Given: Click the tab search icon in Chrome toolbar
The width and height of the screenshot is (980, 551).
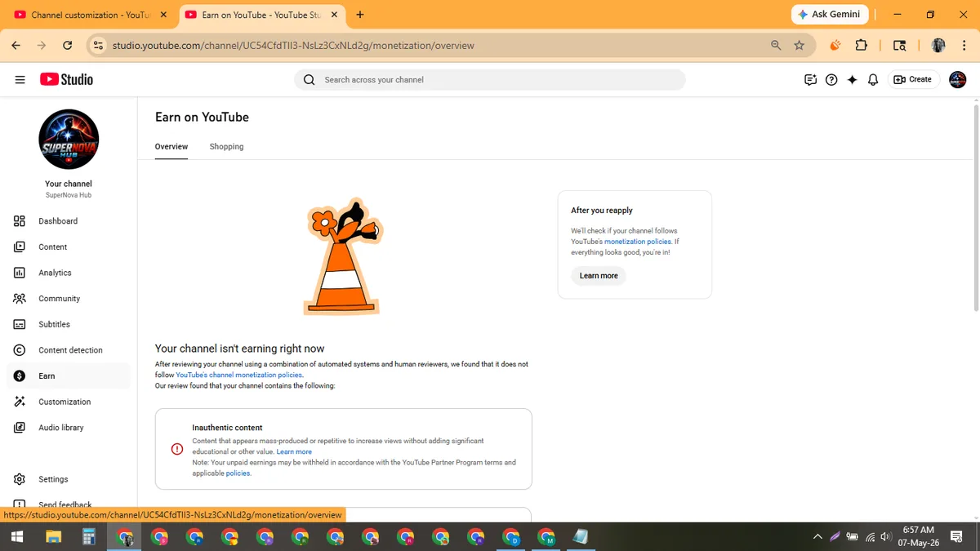Looking at the screenshot, I should click(x=899, y=46).
